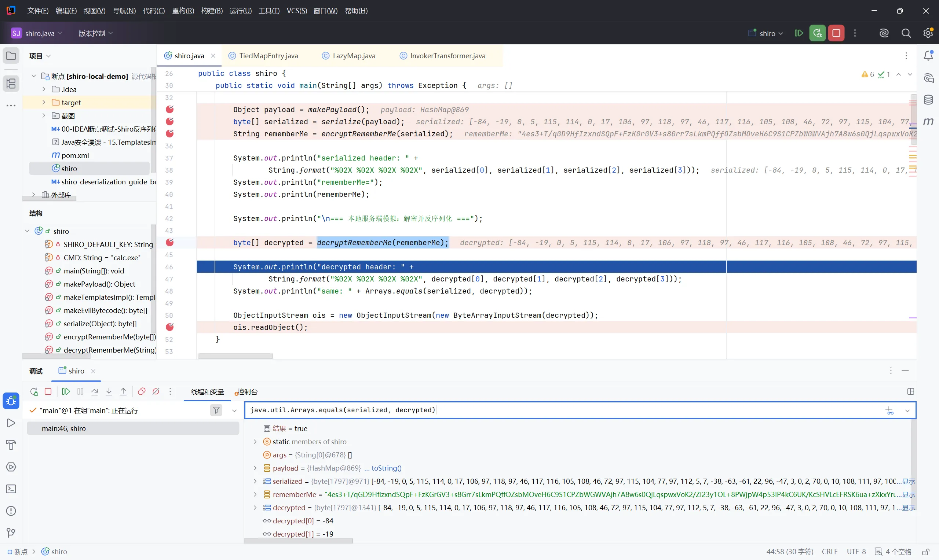Click 显示 link for serialized value
The image size is (939, 560).
pos(909,481)
